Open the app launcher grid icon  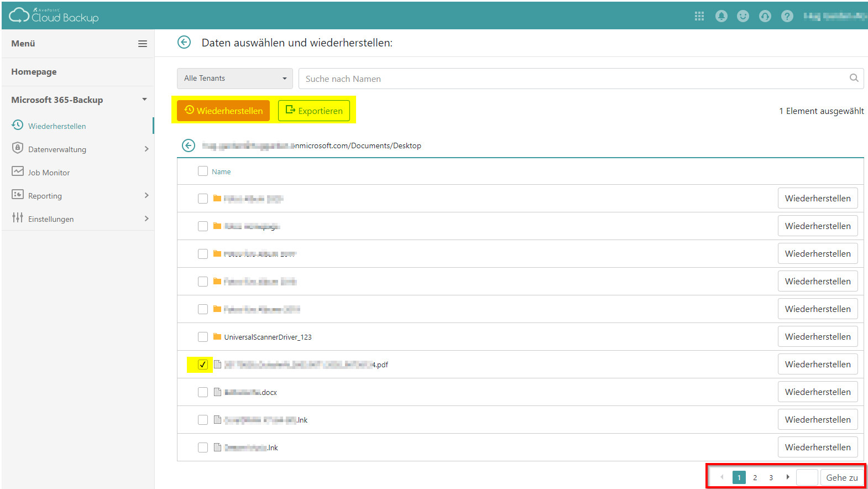699,16
